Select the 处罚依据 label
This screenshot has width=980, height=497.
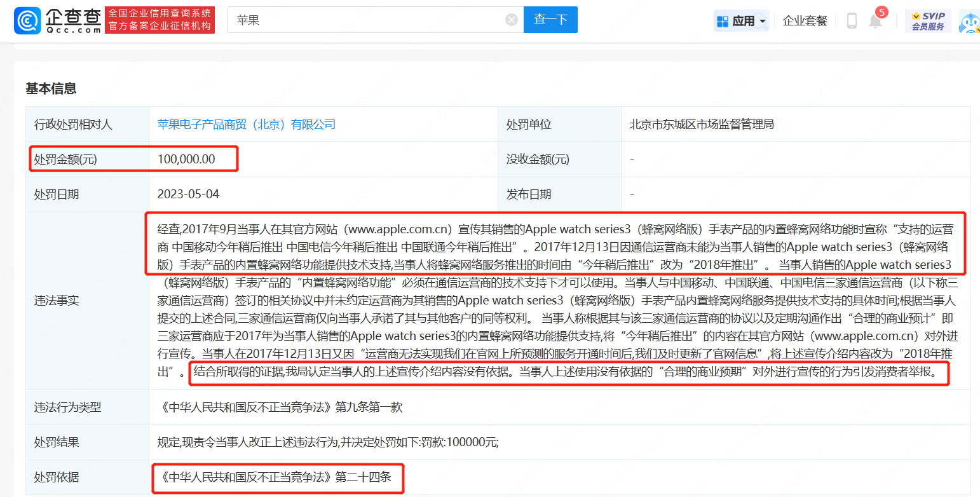(57, 477)
